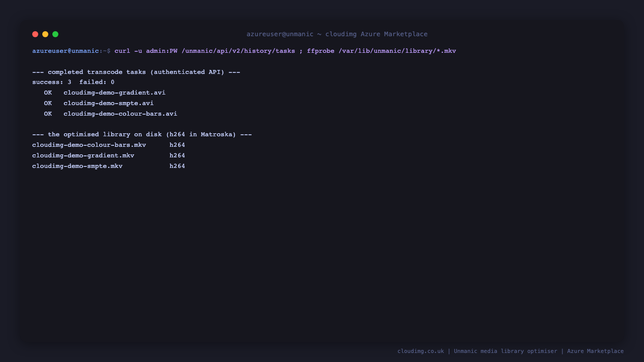The image size is (644, 362).
Task: Click 'cloudimg-demo-smpte.avi' task row
Action: coord(109,103)
